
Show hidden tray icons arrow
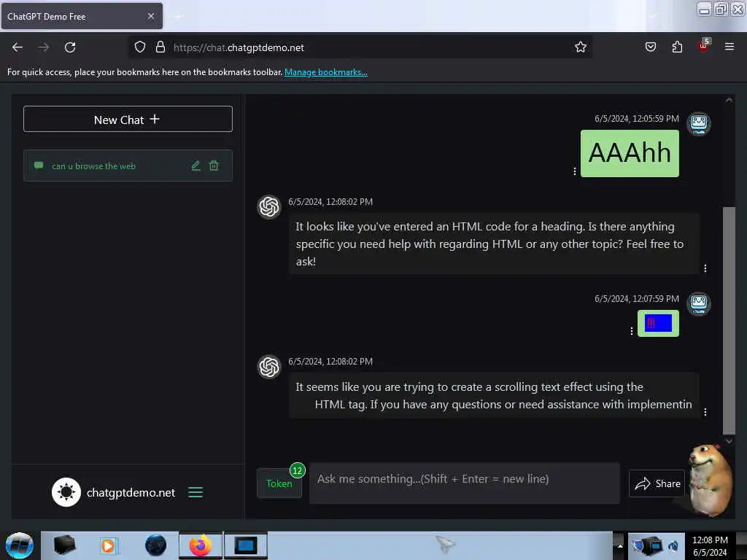(x=620, y=545)
